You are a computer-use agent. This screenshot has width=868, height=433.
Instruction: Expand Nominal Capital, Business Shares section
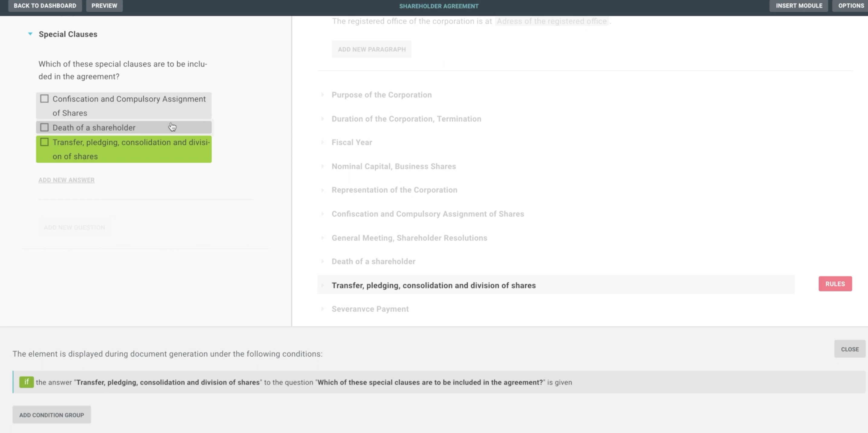point(323,166)
